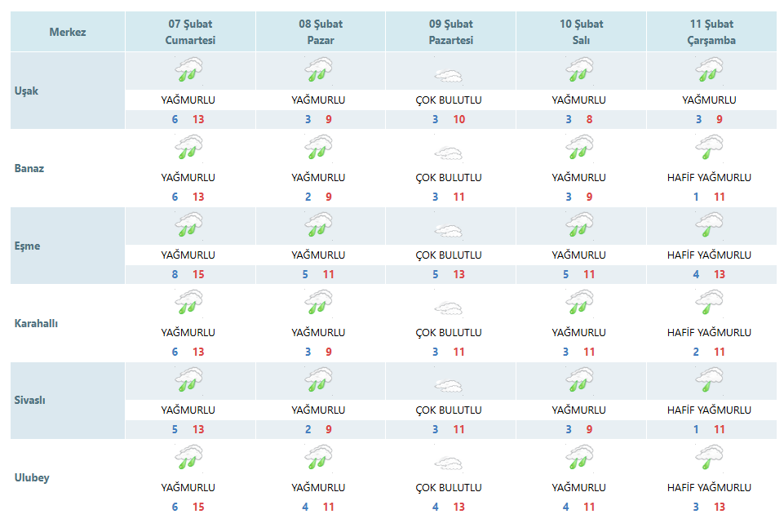The image size is (784, 532).
Task: Select the 07 Şubat Cumartesi column header
Action: pyautogui.click(x=191, y=32)
